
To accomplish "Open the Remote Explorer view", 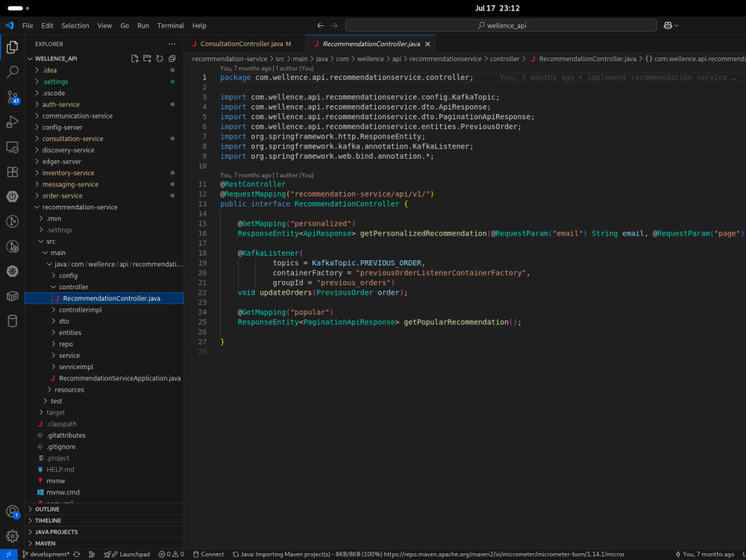I will click(x=13, y=147).
